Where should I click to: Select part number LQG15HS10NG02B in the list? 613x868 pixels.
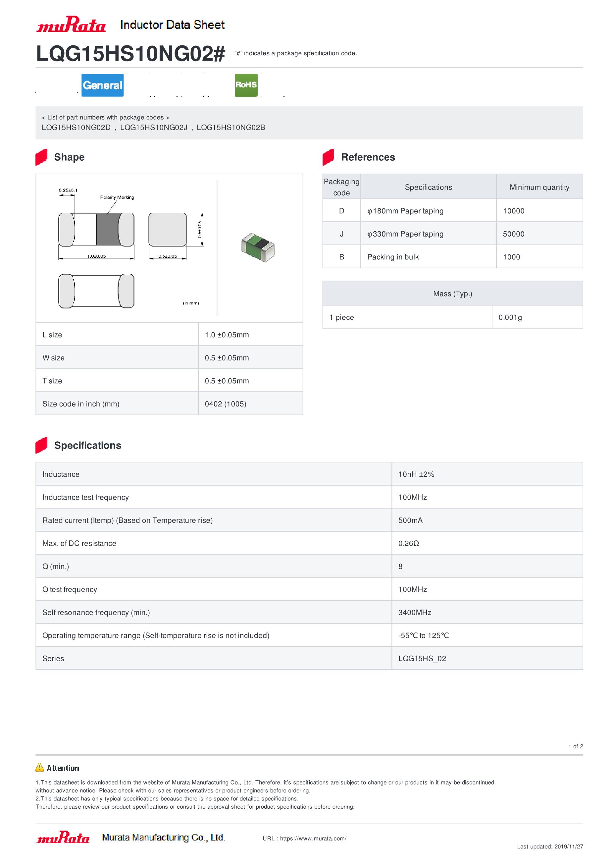coord(230,128)
